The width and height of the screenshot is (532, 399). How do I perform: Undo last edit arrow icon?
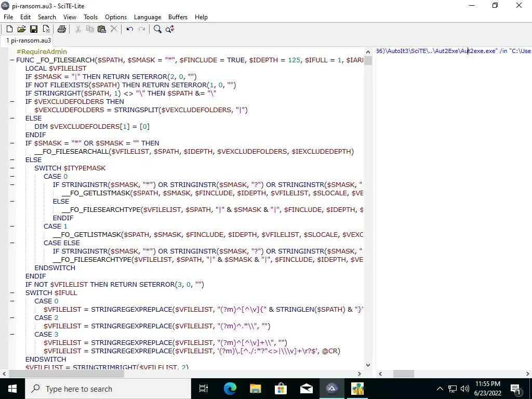tap(129, 29)
